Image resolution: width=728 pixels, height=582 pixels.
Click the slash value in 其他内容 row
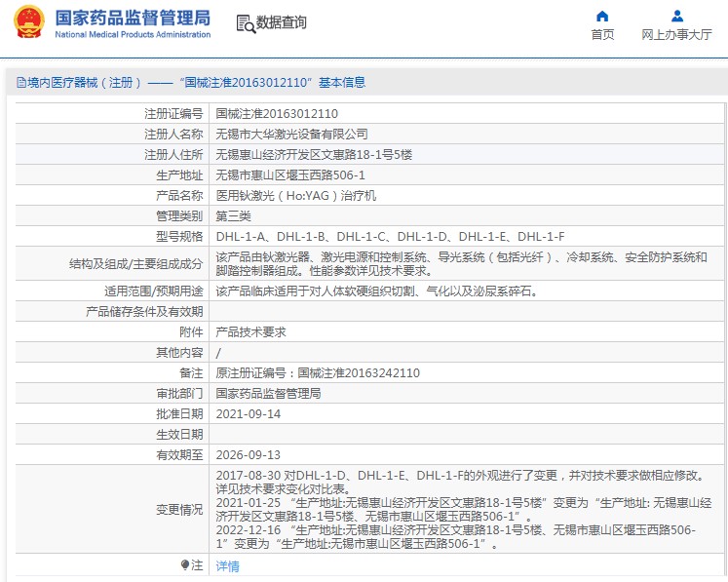point(218,353)
